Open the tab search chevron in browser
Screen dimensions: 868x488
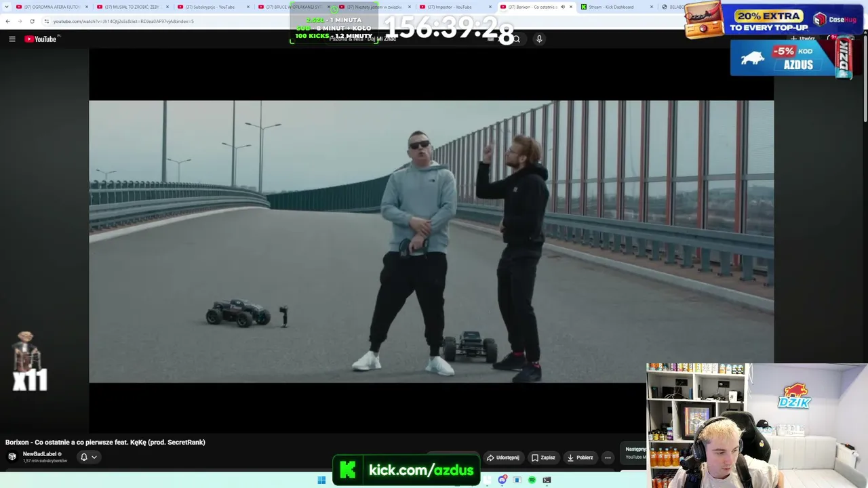(x=6, y=7)
